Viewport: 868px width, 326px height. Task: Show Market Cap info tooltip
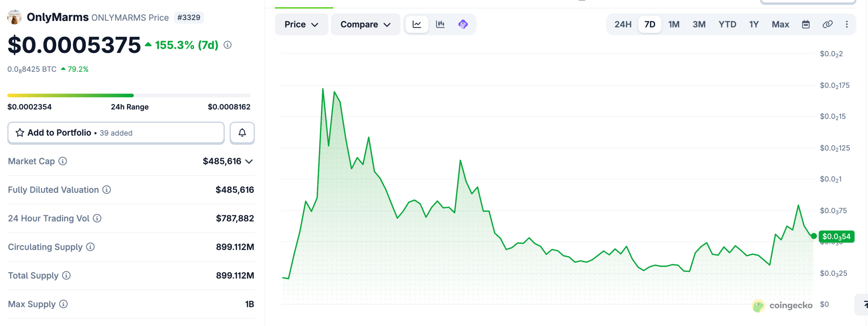click(63, 161)
